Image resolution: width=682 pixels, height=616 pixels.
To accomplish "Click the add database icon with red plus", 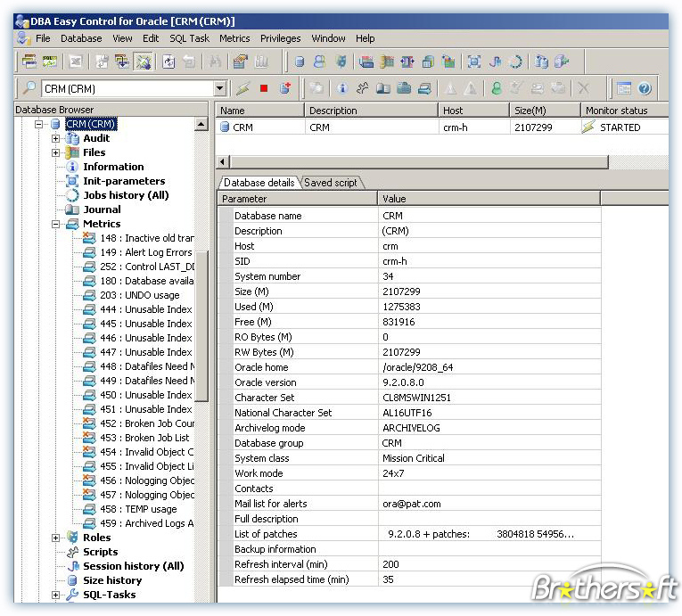I will [x=285, y=88].
